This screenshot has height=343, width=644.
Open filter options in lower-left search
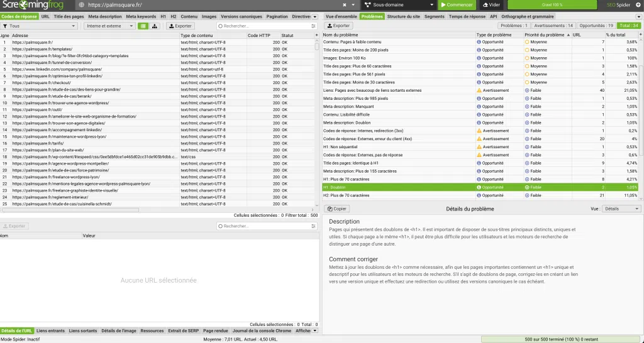click(x=314, y=226)
